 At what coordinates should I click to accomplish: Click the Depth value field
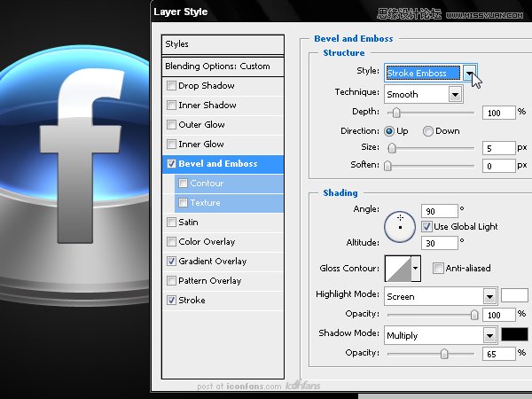click(x=498, y=113)
